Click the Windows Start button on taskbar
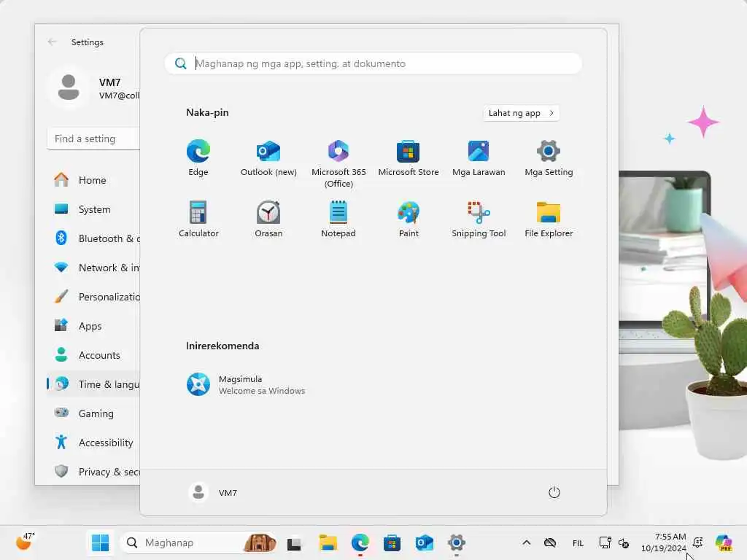The image size is (747, 560). coord(100,542)
